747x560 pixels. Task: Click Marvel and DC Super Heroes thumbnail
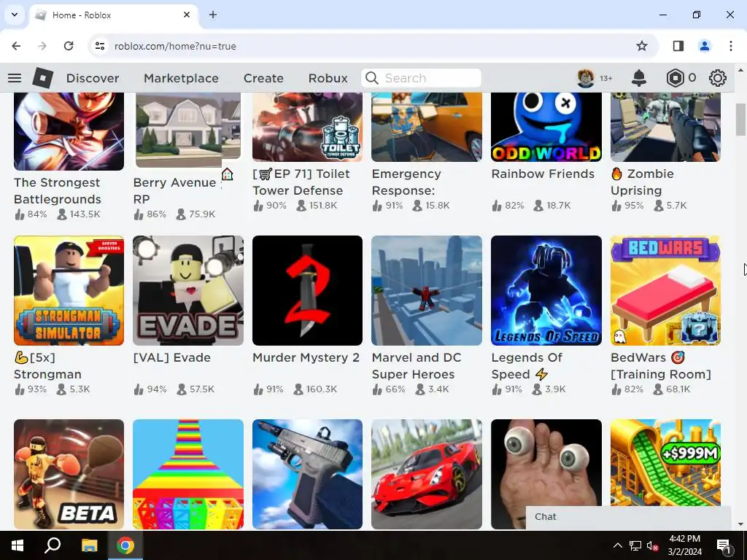coord(427,290)
